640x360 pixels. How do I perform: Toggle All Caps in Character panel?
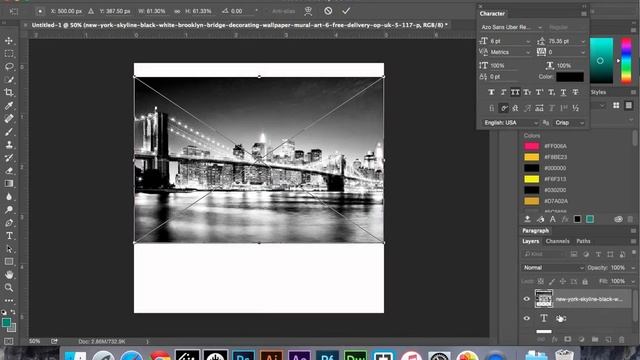[x=515, y=92]
